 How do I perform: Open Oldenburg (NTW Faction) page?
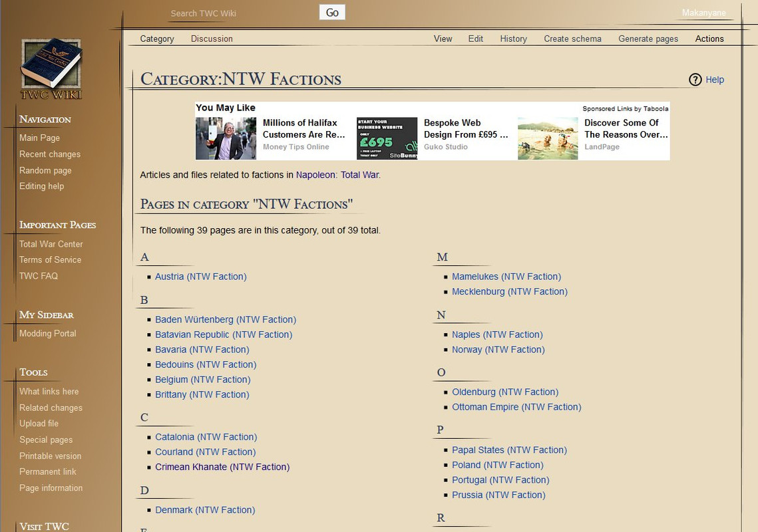tap(505, 392)
